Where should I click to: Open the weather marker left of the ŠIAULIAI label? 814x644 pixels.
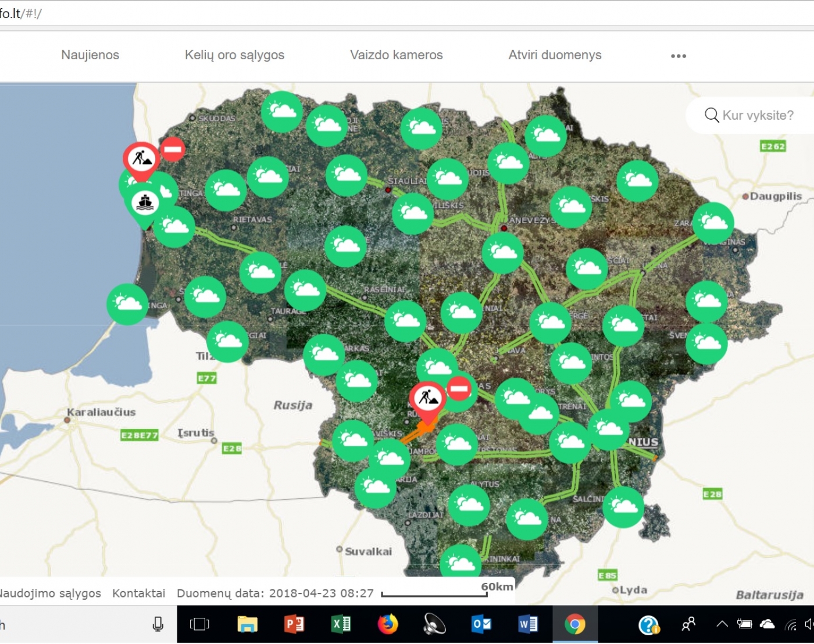pos(347,175)
